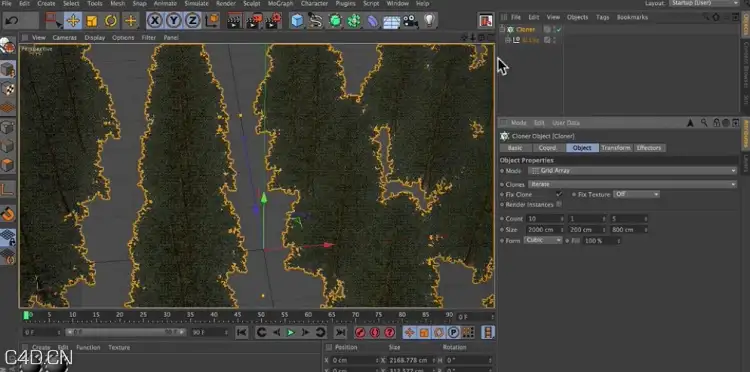The image size is (750, 372).
Task: Open the Sculpt menu
Action: coord(252,3)
